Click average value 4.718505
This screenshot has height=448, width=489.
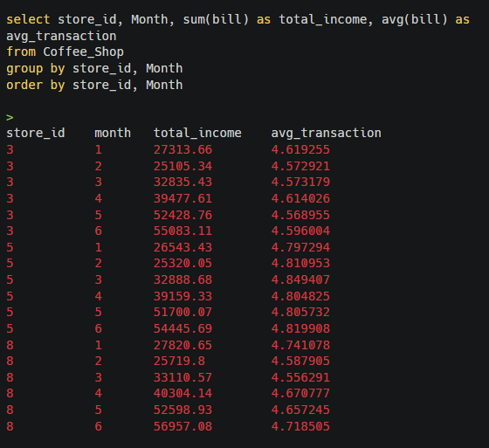point(300,426)
